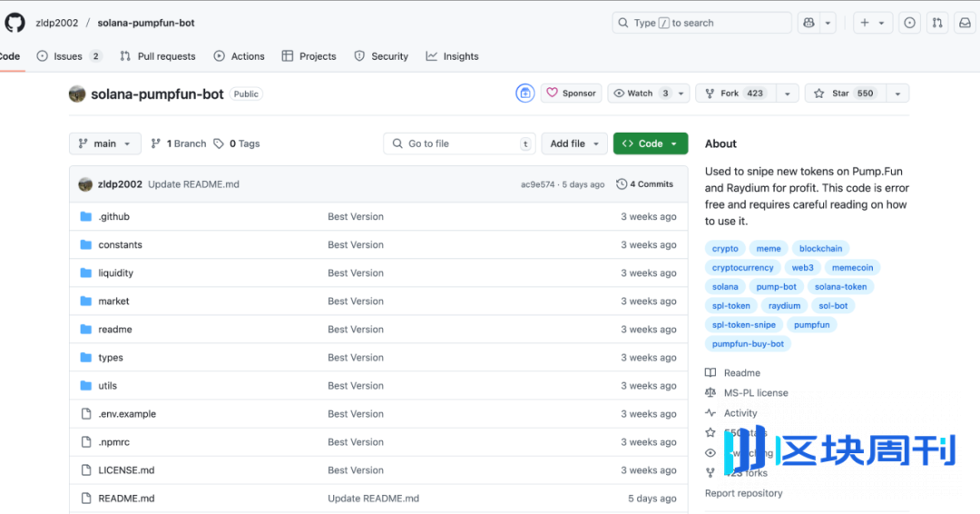980x514 pixels.
Task: Switch to the Actions tab
Action: [x=239, y=56]
